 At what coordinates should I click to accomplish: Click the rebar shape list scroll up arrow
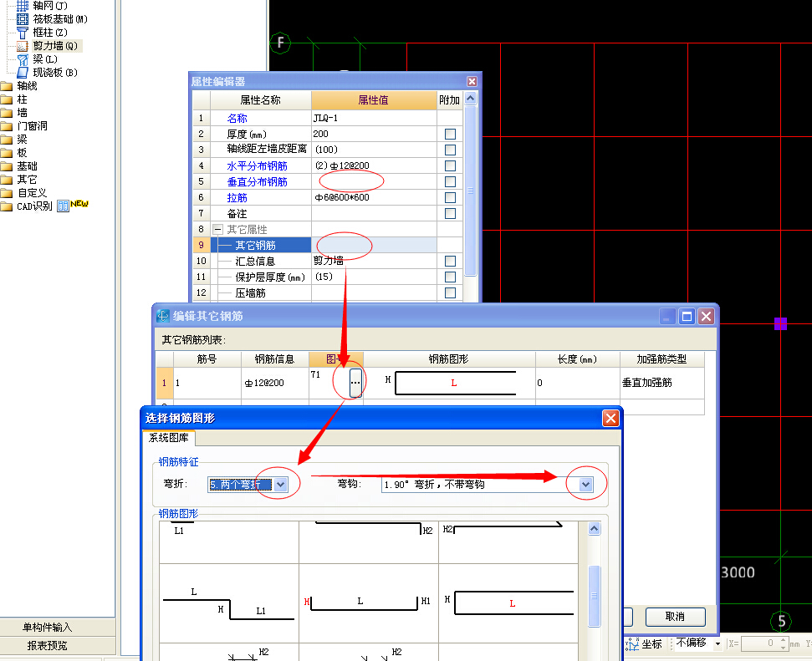(594, 528)
